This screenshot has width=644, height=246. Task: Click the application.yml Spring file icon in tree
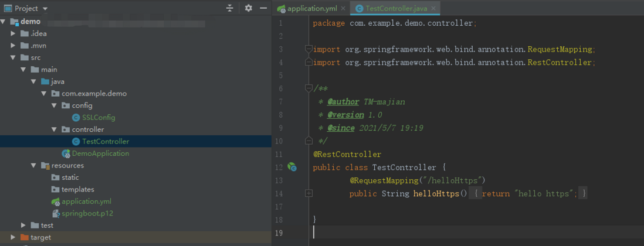(56, 201)
